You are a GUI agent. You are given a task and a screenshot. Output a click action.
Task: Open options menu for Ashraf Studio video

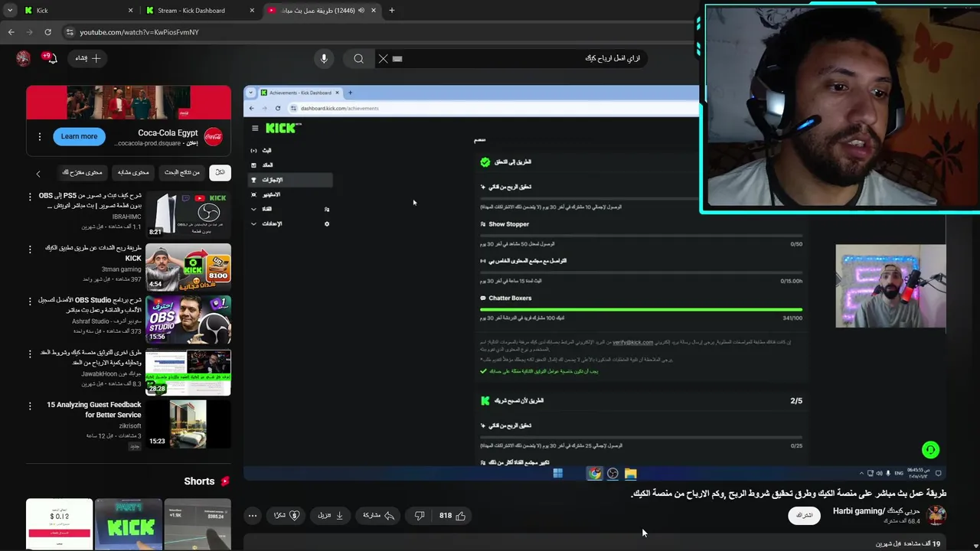tap(31, 302)
